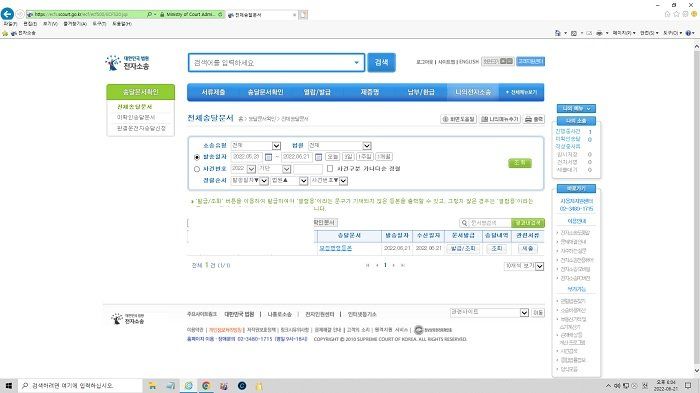Open the start date calendar picker
700x393 pixels.
pyautogui.click(x=268, y=157)
